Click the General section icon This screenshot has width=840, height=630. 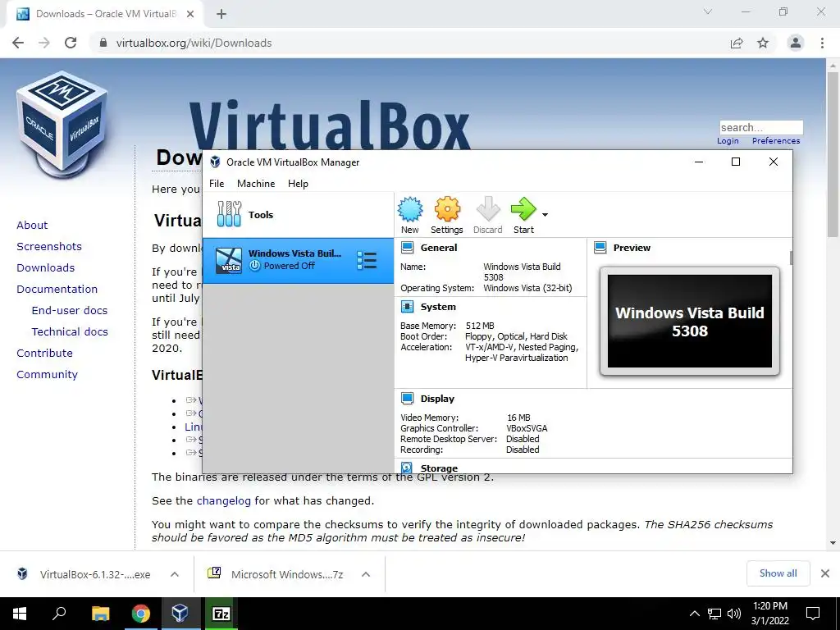(407, 248)
